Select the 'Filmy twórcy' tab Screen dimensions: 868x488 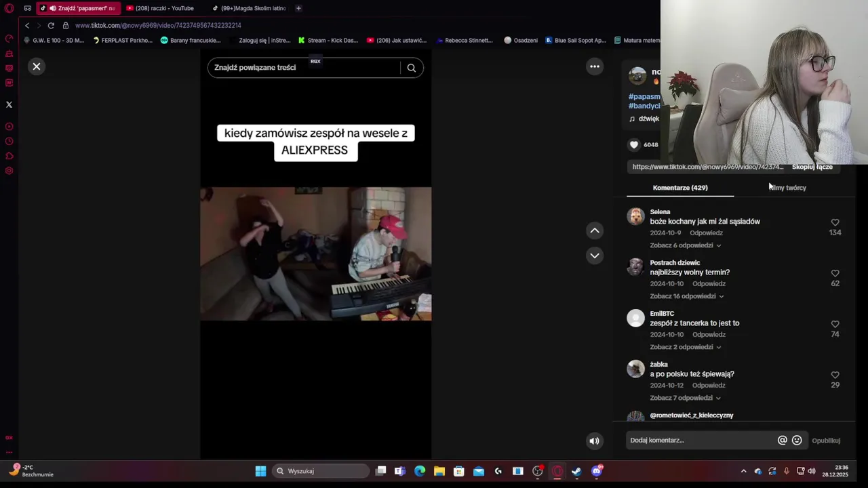click(x=787, y=188)
